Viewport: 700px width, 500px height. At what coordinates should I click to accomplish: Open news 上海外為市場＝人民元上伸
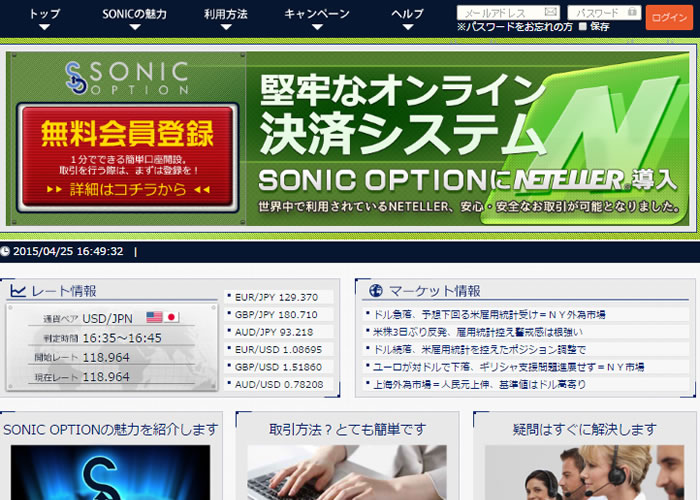pos(479,384)
